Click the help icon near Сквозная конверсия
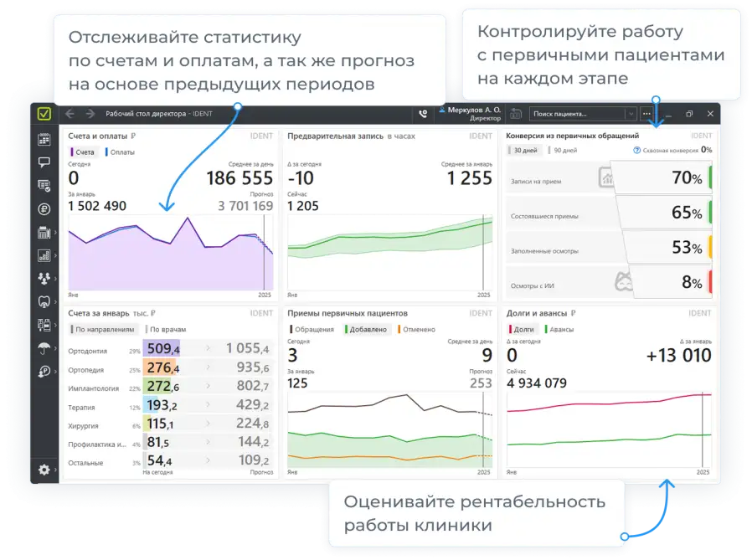The image size is (752, 560). point(637,151)
